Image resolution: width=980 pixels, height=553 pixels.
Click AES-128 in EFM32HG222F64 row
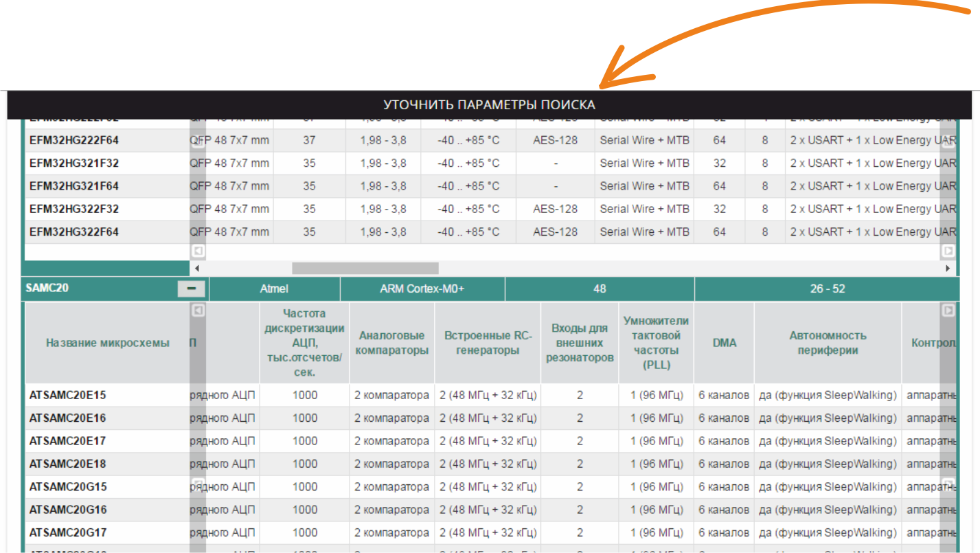tap(556, 140)
